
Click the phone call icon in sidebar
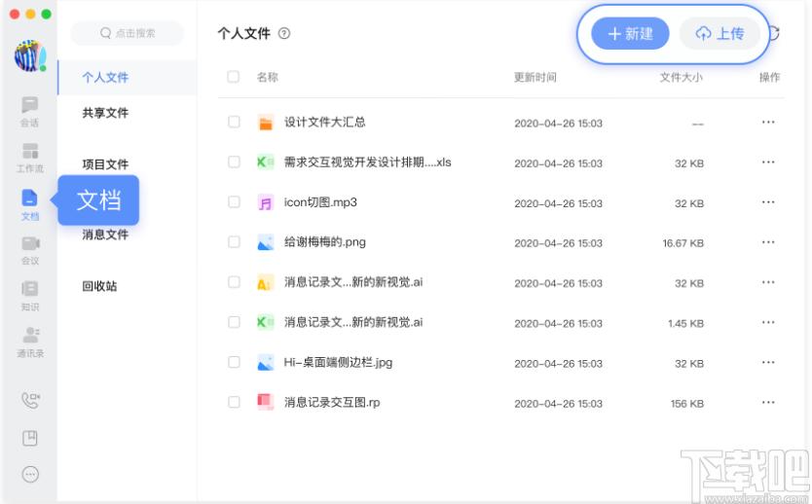pyautogui.click(x=30, y=400)
